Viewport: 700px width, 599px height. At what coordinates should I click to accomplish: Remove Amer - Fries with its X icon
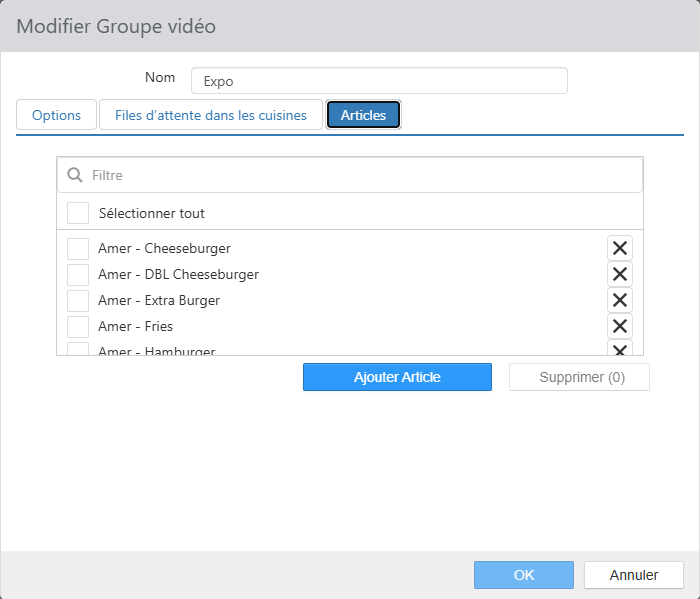[x=620, y=326]
